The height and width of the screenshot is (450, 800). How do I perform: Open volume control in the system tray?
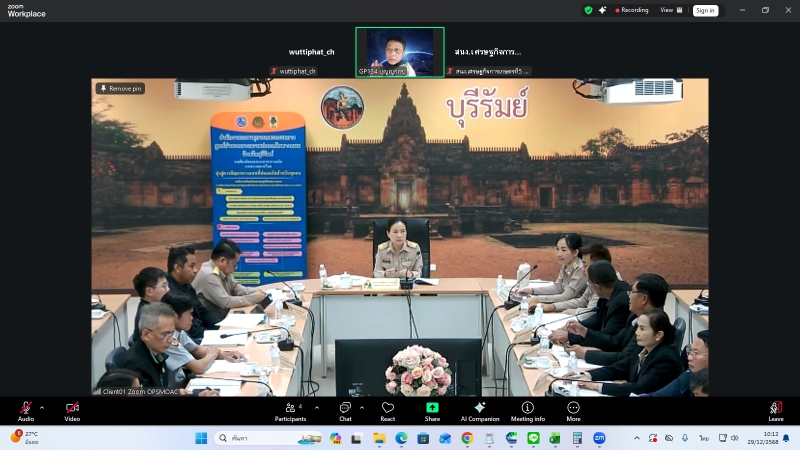click(x=735, y=438)
